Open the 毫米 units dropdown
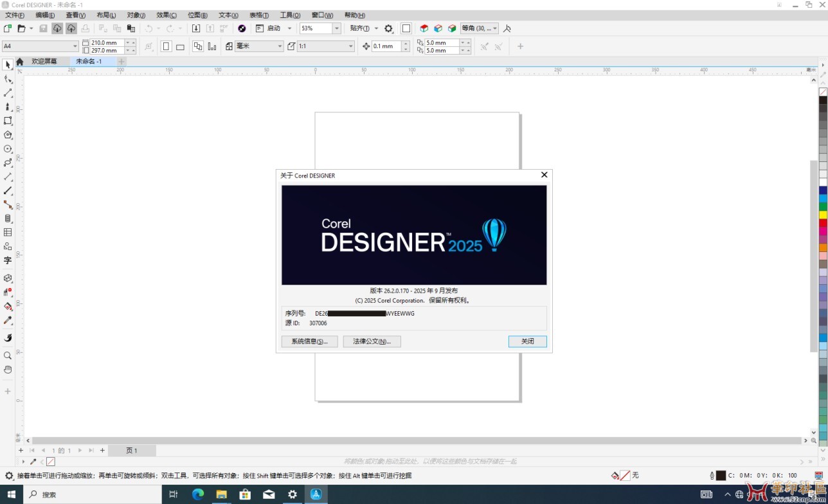 pos(280,46)
